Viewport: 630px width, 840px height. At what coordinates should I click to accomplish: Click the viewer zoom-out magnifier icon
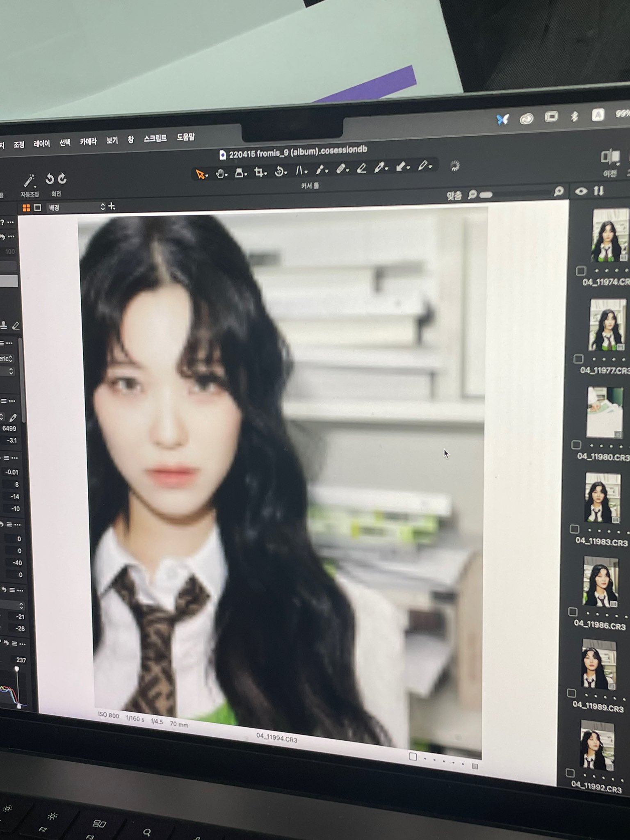tap(472, 194)
